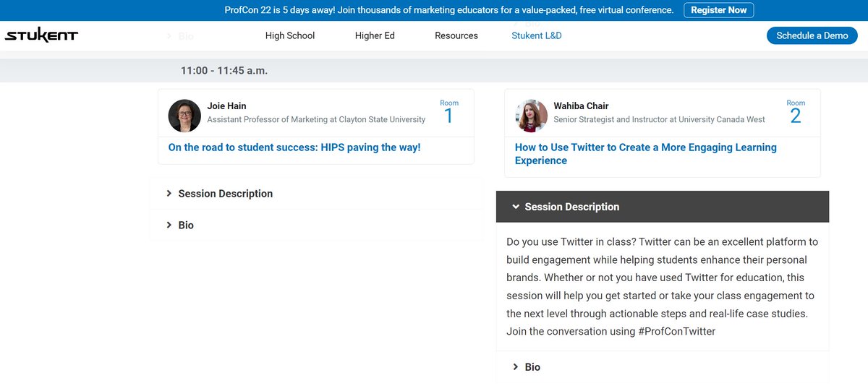The height and width of the screenshot is (391, 868).
Task: Open the Resources menu
Action: [x=456, y=35]
